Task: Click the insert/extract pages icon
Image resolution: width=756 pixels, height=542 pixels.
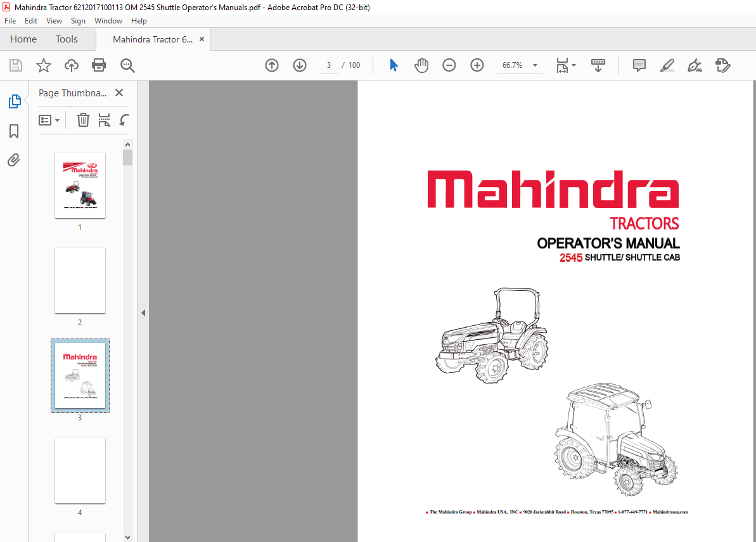Action: [x=104, y=120]
